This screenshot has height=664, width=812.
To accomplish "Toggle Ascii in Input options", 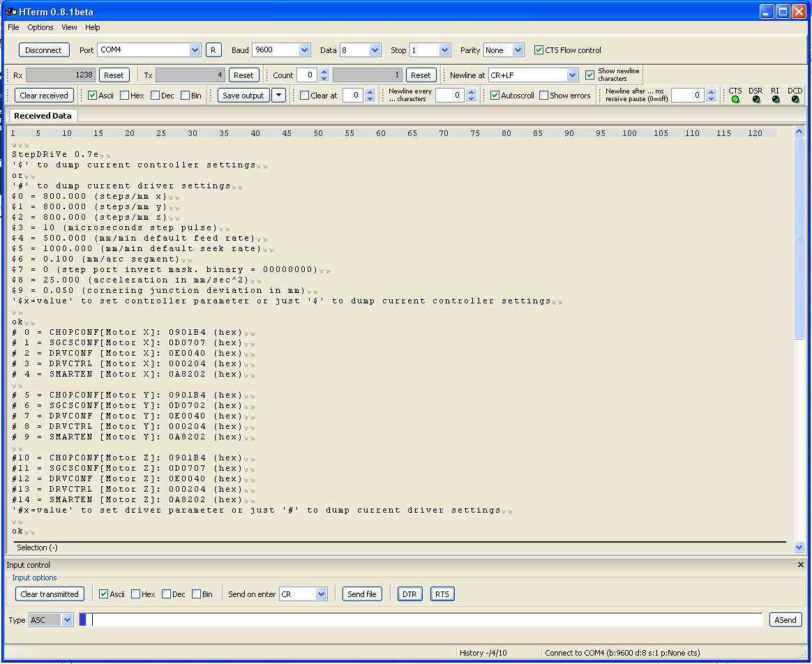I will [x=103, y=594].
